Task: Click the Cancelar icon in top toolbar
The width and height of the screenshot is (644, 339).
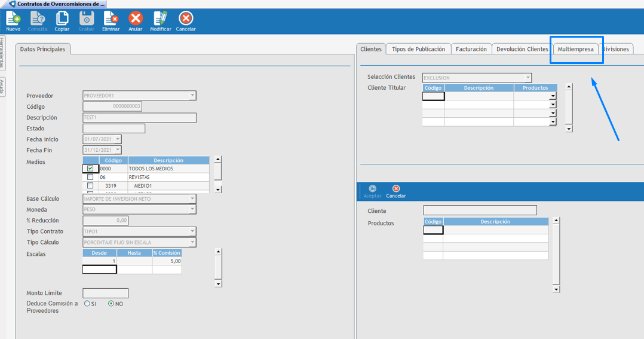Action: click(x=186, y=19)
